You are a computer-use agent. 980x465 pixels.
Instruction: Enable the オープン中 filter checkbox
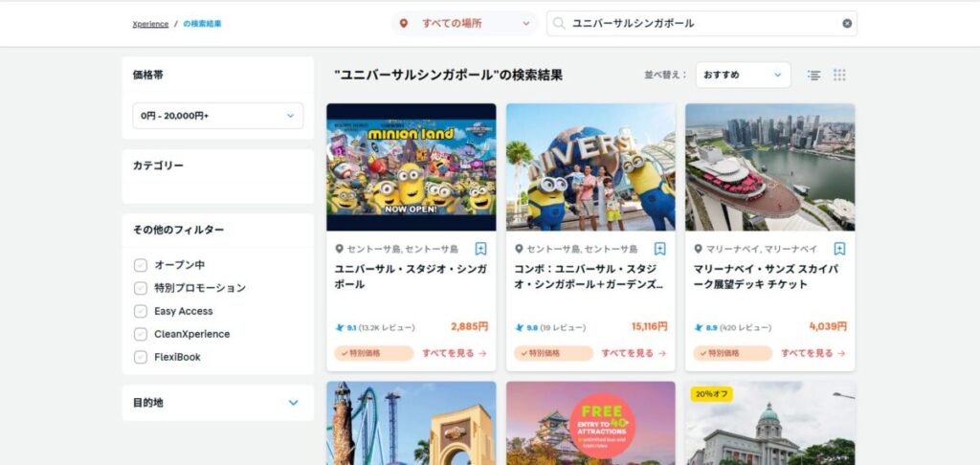141,265
